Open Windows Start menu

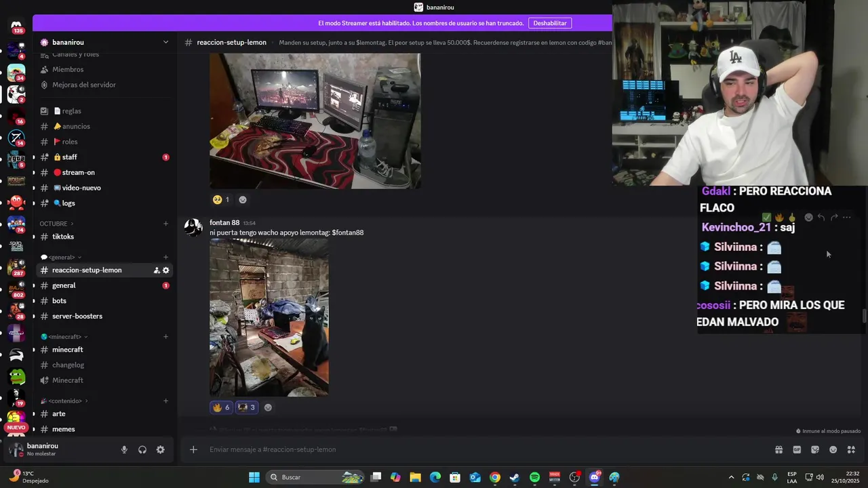254,477
